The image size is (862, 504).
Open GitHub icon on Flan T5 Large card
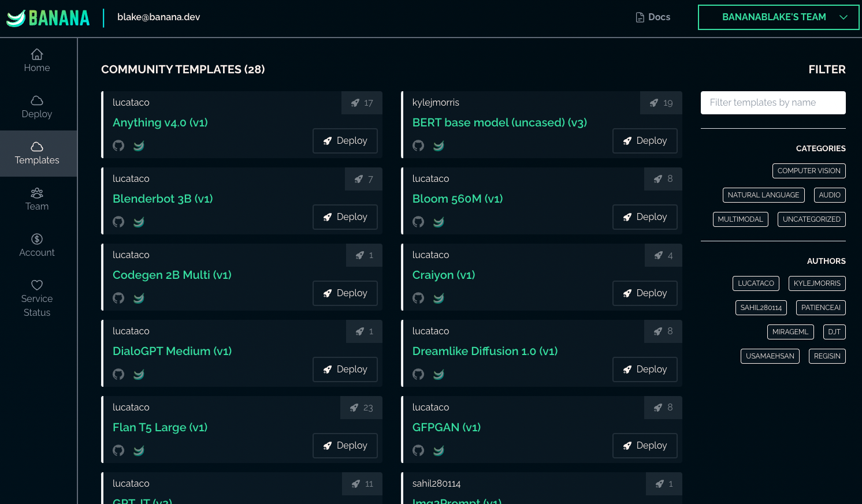tap(118, 450)
